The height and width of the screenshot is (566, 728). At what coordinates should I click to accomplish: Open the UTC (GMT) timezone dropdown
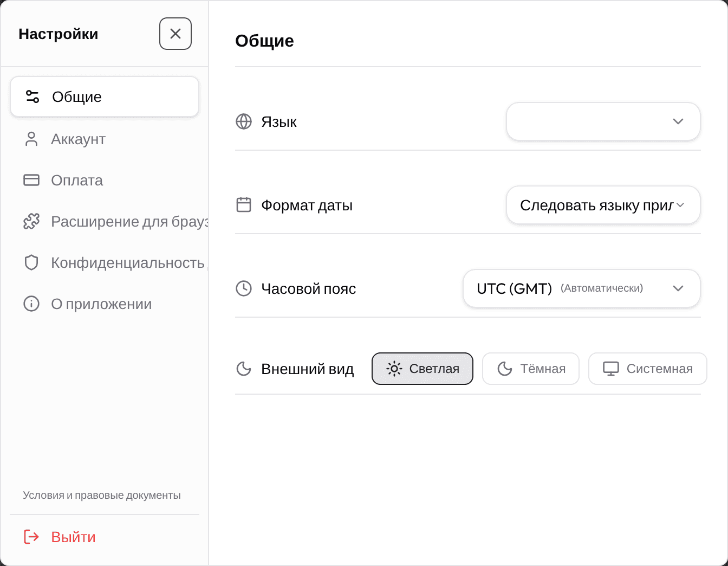[582, 288]
